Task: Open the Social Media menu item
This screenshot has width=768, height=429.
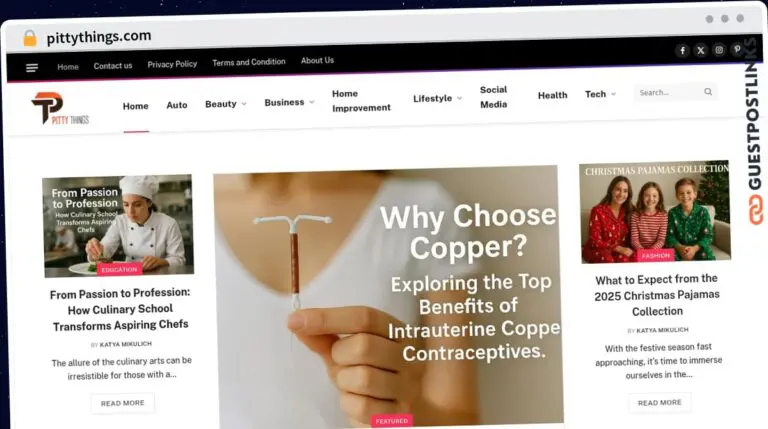Action: point(494,97)
